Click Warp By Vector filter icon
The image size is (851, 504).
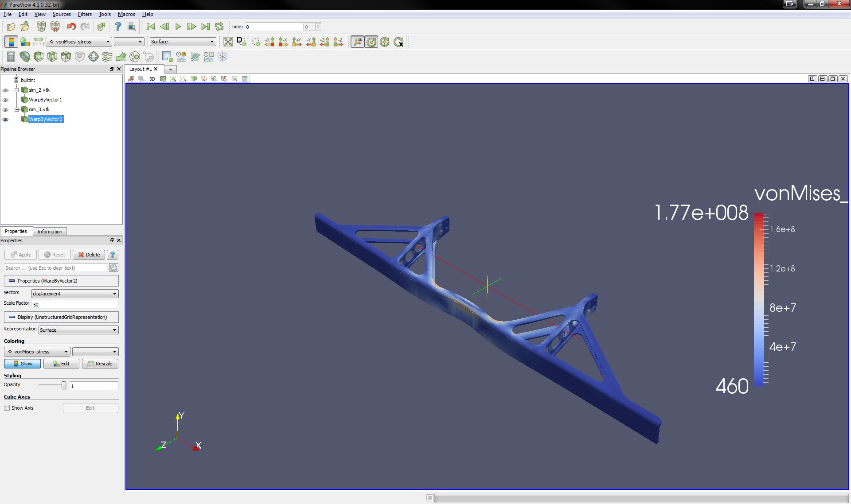pos(121,57)
